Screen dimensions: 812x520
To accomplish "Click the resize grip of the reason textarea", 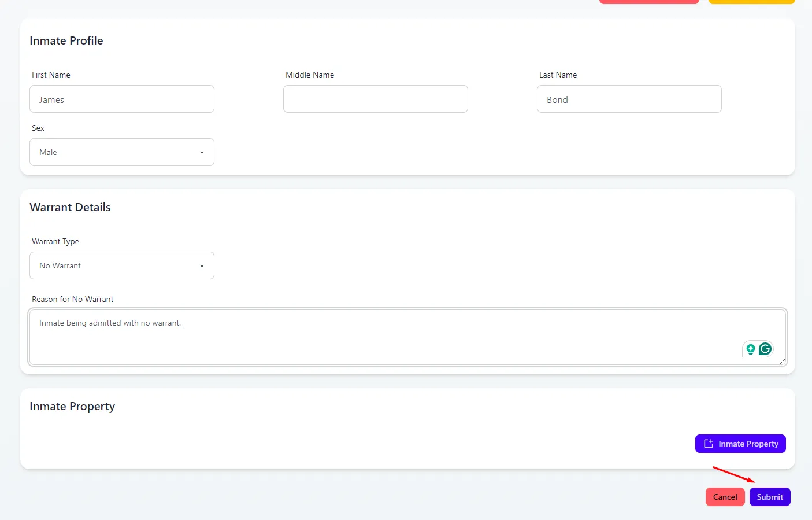I will click(782, 361).
